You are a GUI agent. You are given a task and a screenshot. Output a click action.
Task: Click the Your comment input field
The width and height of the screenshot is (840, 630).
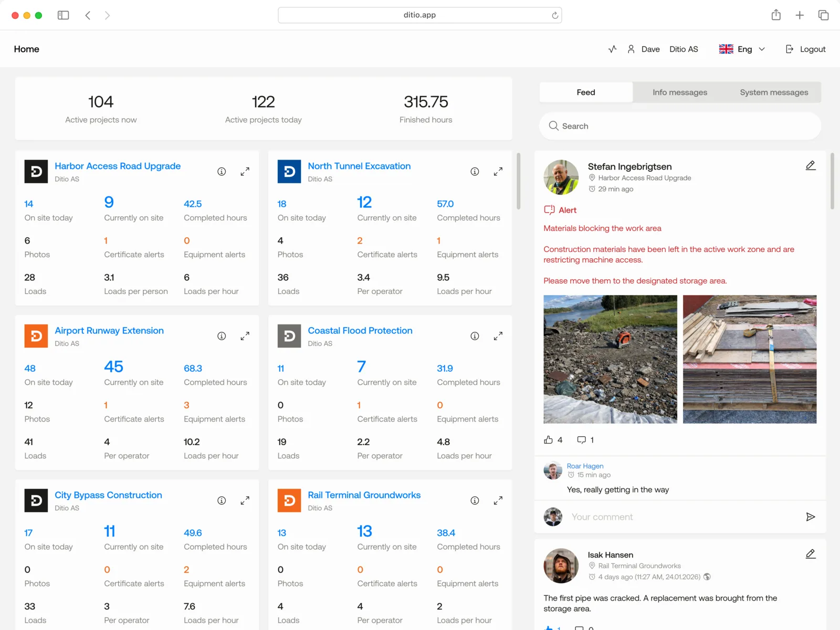click(630, 517)
